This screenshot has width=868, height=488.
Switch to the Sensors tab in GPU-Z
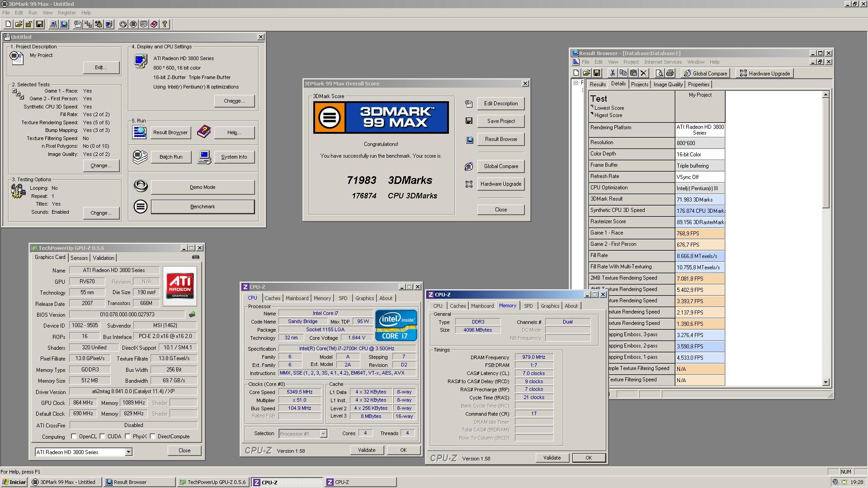point(79,258)
